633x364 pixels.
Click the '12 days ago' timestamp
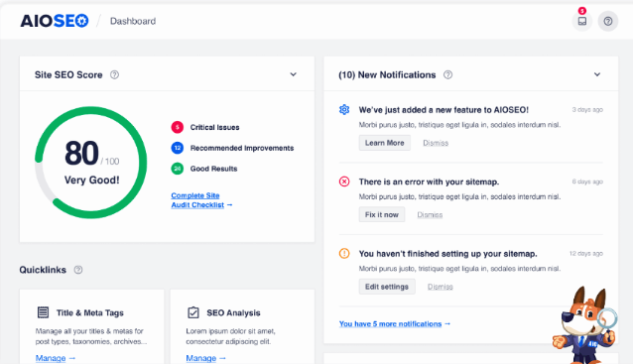pyautogui.click(x=585, y=254)
